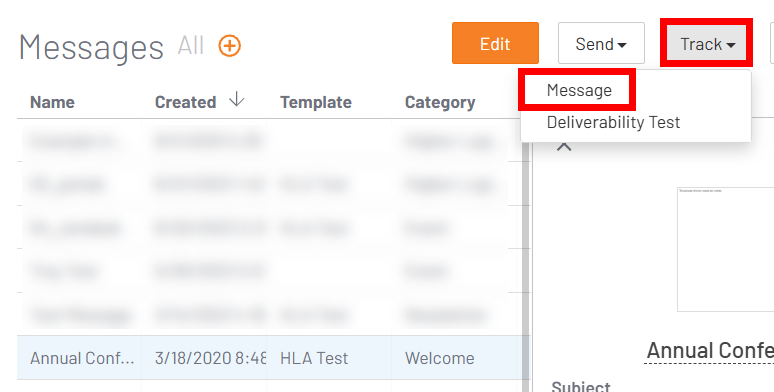Sort by the Name column header
The width and height of the screenshot is (774, 392).
(52, 102)
